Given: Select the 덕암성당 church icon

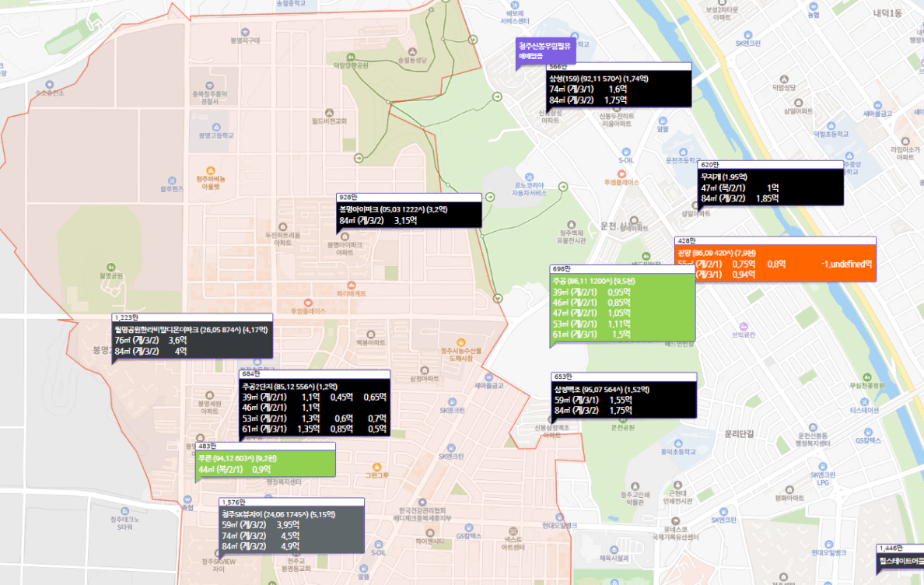Looking at the screenshot, I should click(783, 79).
